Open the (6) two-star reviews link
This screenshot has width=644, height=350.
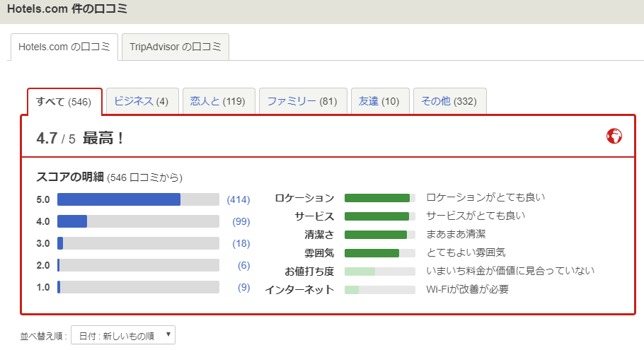coord(243,266)
